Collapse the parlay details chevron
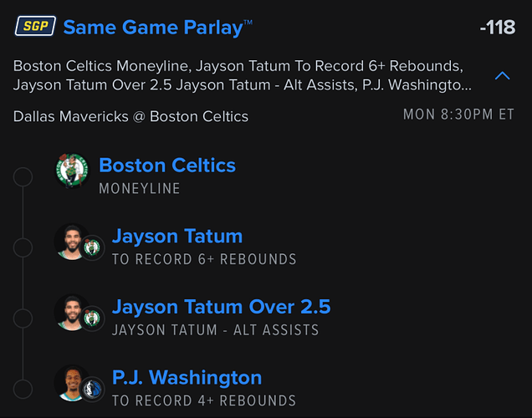532x418 pixels. pos(502,76)
